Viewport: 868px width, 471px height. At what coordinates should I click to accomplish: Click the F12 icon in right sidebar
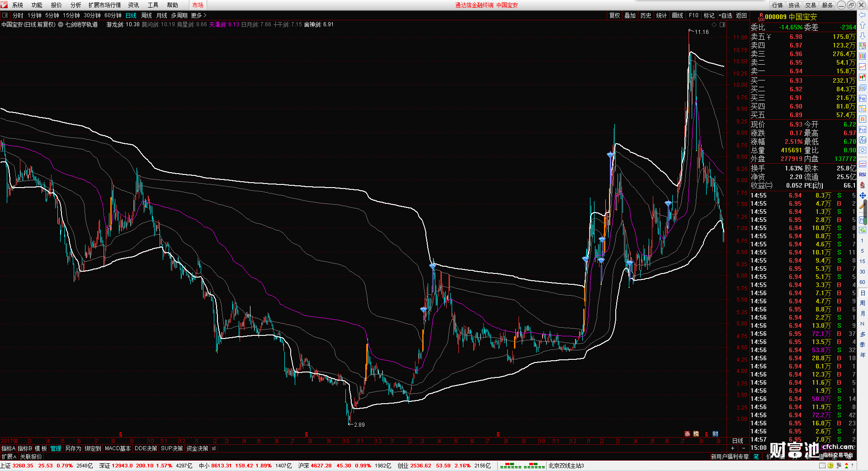pos(863,129)
